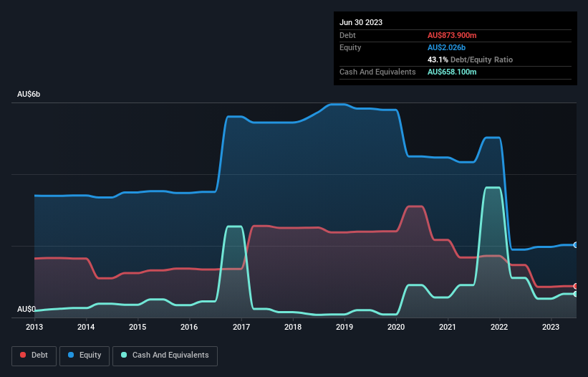588x377 pixels.
Task: Click the 2017 x-axis label
Action: pyautogui.click(x=241, y=327)
